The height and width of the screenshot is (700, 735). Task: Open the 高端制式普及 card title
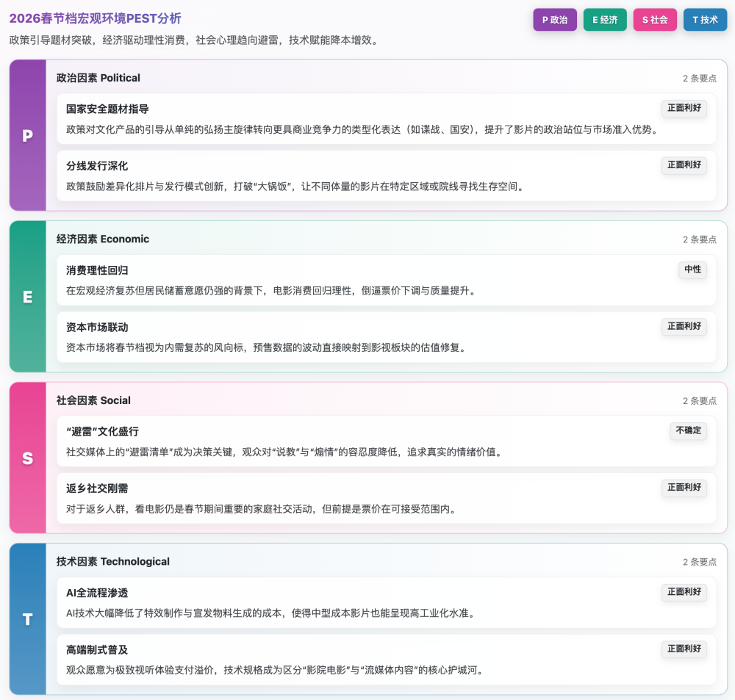pyautogui.click(x=97, y=650)
